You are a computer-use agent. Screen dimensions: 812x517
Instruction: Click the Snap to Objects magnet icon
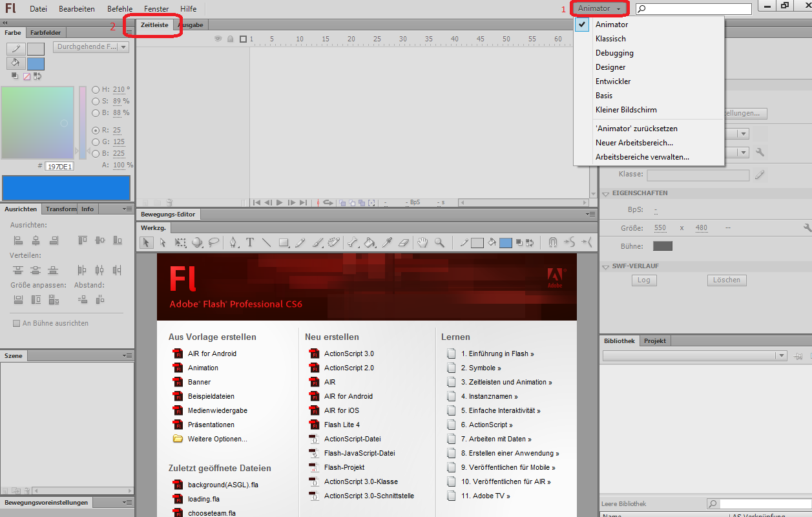coord(553,242)
